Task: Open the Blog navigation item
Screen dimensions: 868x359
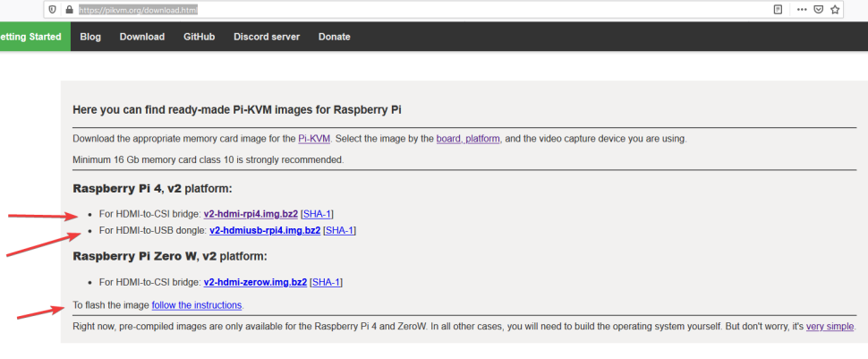Action: 90,37
